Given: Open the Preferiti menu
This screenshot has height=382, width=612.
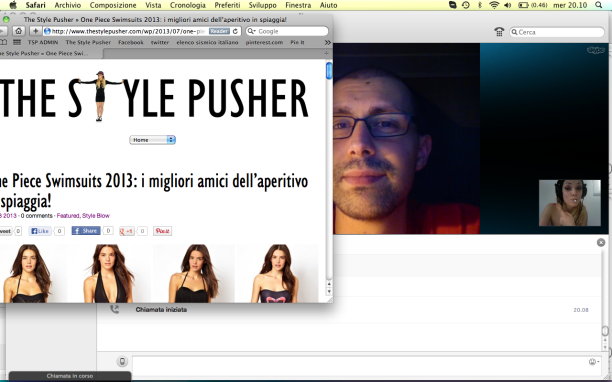Looking at the screenshot, I should point(227,5).
